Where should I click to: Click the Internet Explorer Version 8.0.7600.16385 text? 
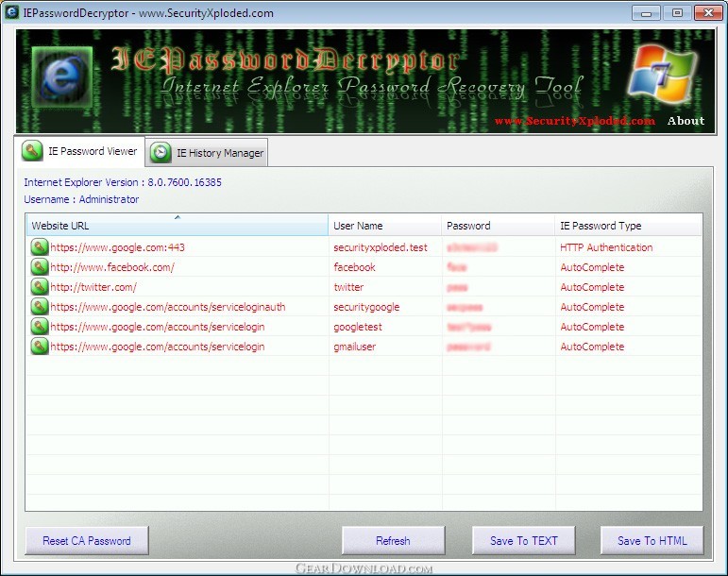tap(123, 182)
